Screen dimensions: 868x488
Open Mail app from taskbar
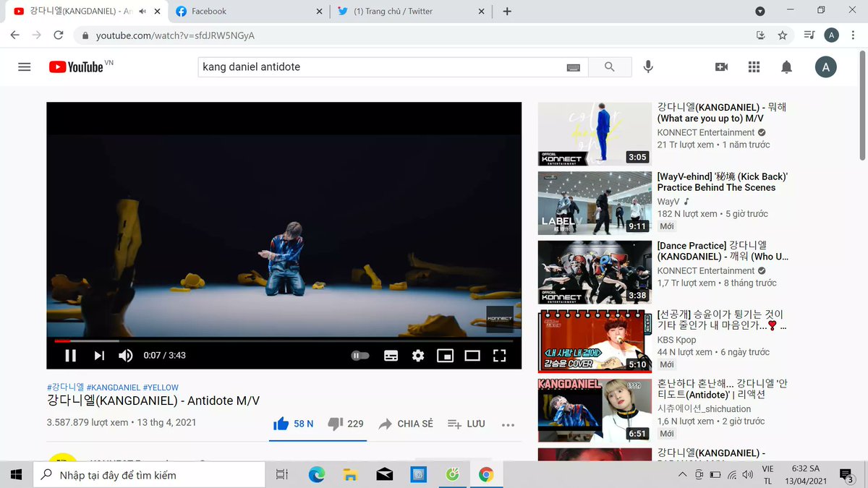point(385,474)
